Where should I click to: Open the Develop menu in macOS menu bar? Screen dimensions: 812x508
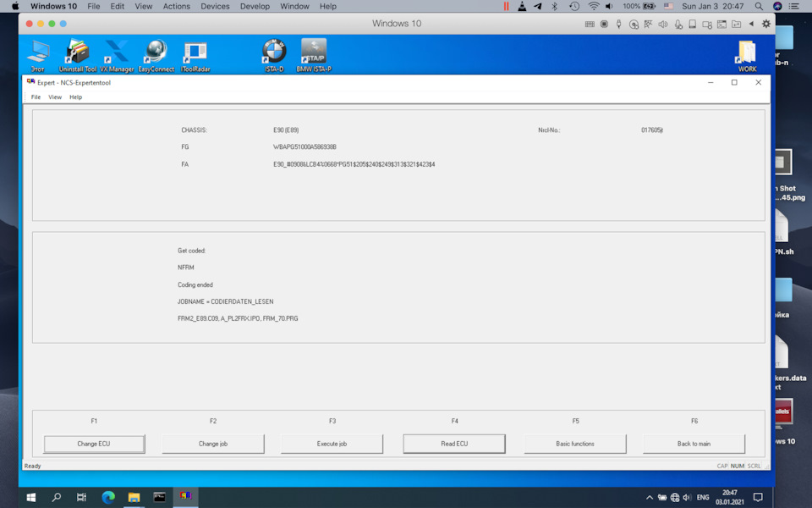click(x=255, y=6)
